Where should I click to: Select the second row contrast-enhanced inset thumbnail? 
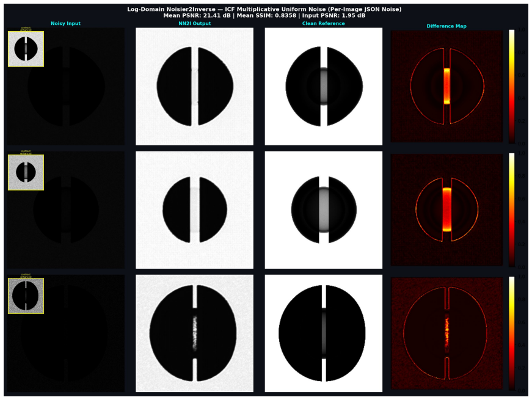click(x=26, y=172)
